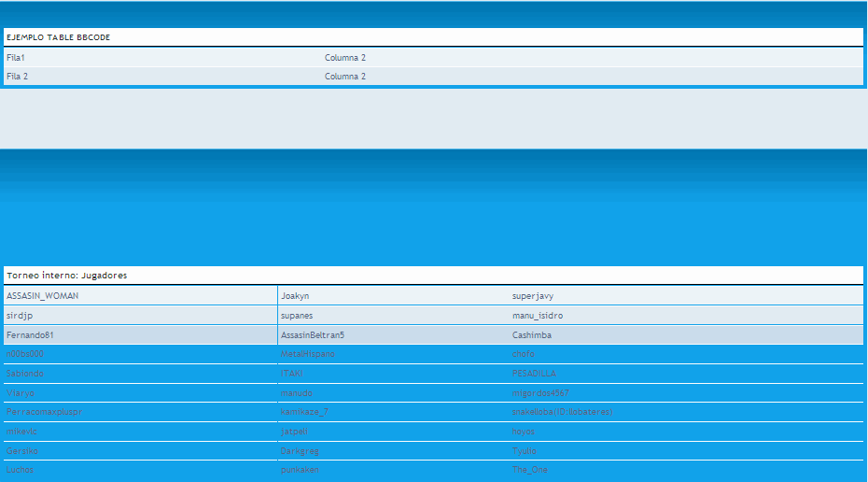Select player ASSASIN_WOMAN

tap(43, 296)
